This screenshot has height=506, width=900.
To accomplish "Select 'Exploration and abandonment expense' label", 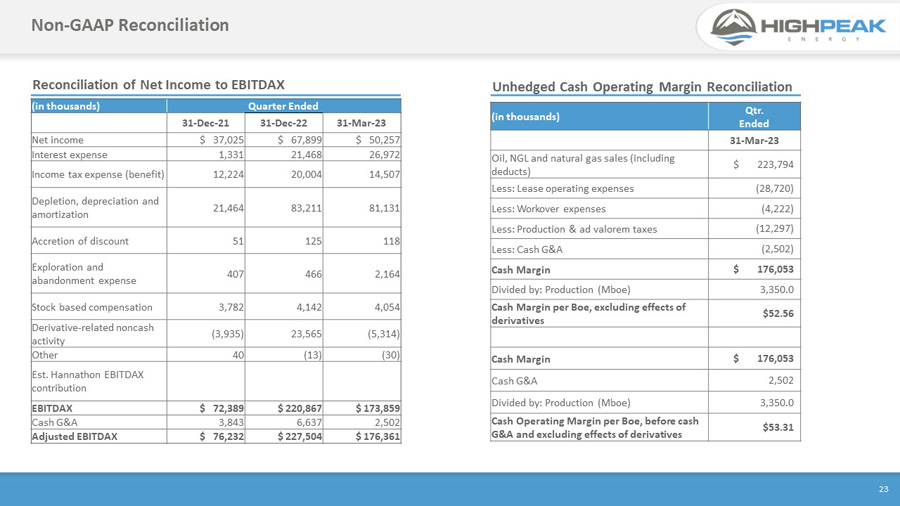I will point(84,274).
